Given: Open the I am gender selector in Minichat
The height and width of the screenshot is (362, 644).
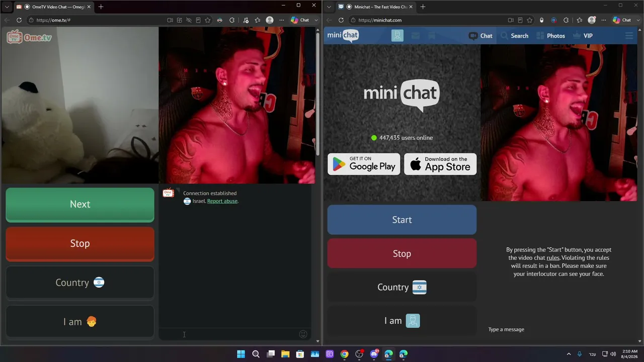Looking at the screenshot, I should tap(402, 321).
